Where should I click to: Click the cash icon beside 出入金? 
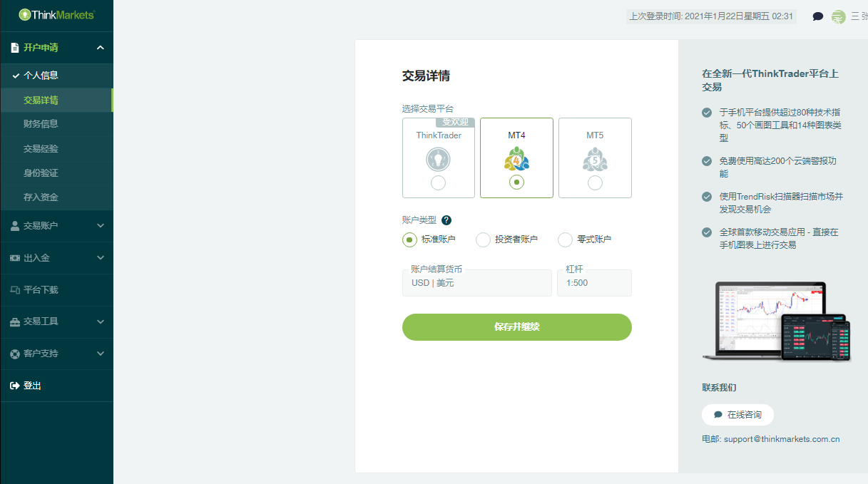(14, 258)
